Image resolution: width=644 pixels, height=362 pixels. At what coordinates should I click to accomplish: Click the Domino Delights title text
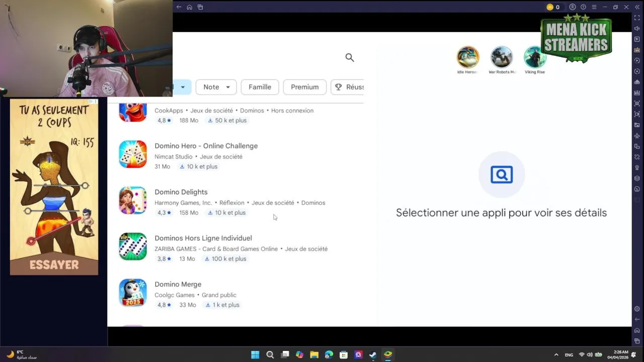(181, 192)
